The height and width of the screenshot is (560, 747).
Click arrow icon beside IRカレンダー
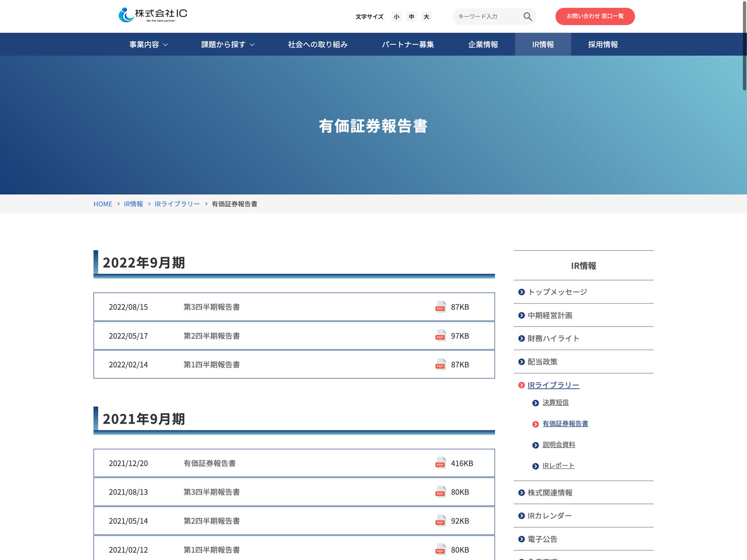pyautogui.click(x=521, y=516)
